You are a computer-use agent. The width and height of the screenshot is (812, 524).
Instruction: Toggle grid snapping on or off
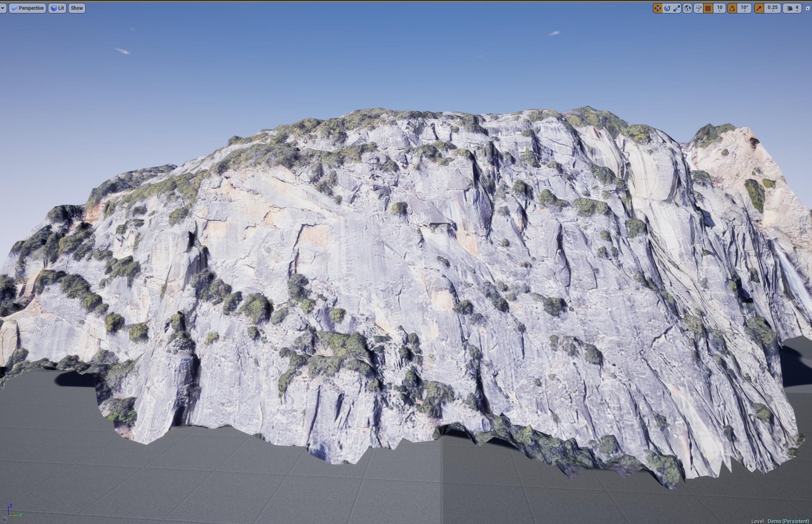[708, 8]
